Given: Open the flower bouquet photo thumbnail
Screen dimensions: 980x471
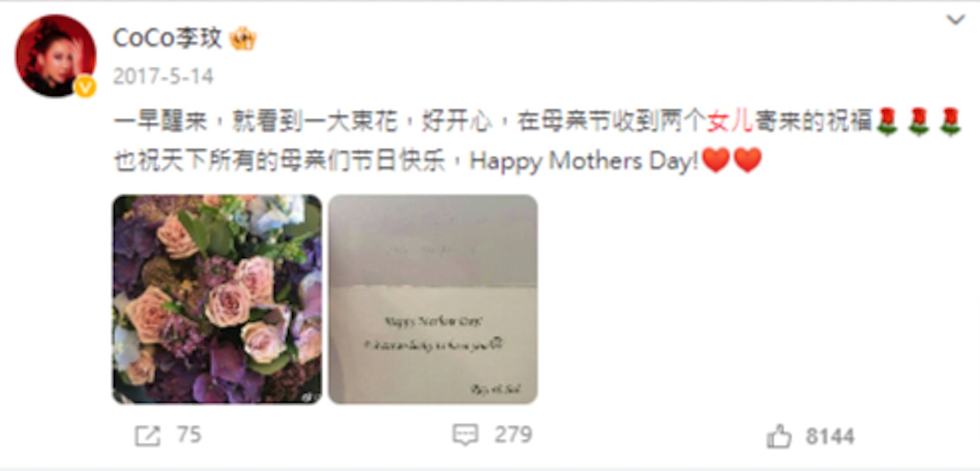Looking at the screenshot, I should tap(217, 300).
